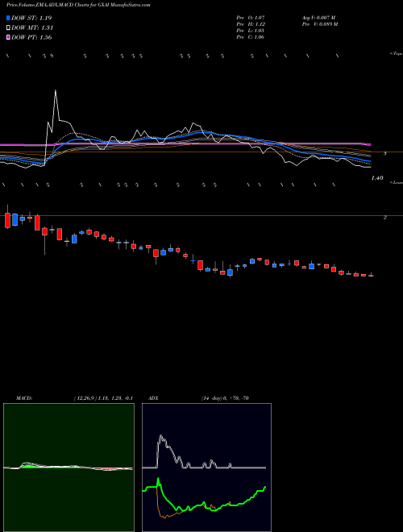
Task: Click the chart title text at top
Action: [78, 5]
